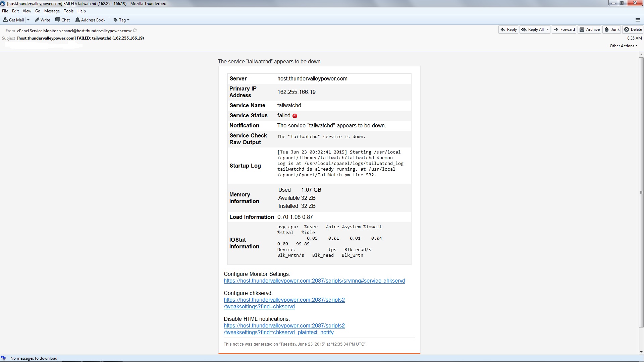This screenshot has height=362, width=644.
Task: Mark this message as Junk
Action: 612,29
